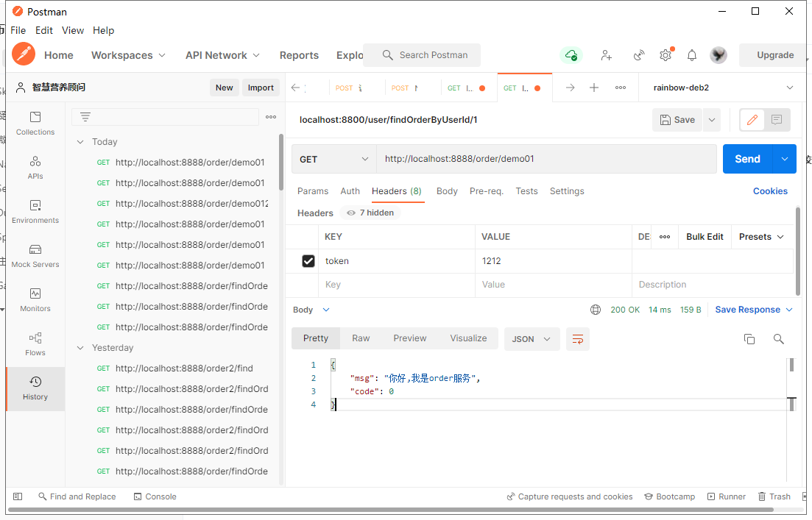This screenshot has height=520, width=812.
Task: Click the Import button
Action: tap(261, 88)
